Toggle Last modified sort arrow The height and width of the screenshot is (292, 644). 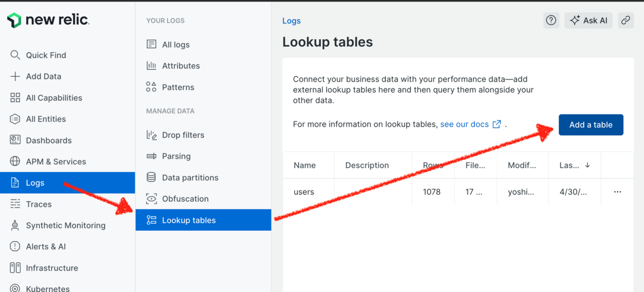click(x=588, y=165)
